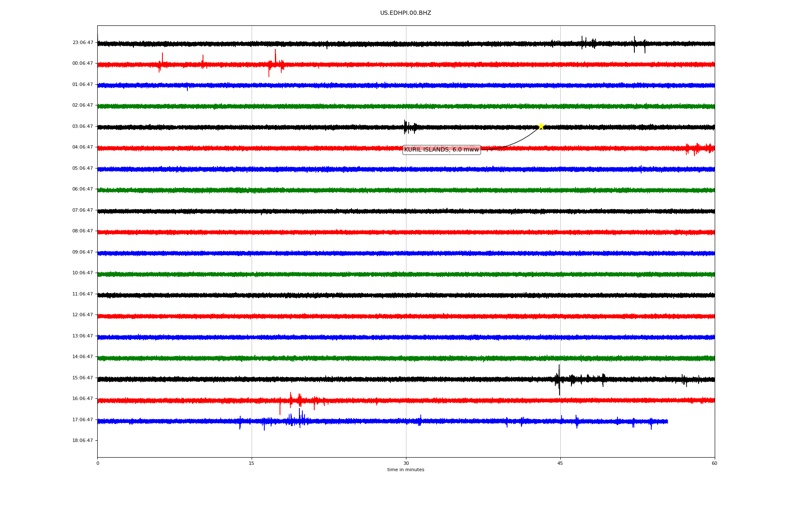Click the 23:06:47 time label
The width and height of the screenshot is (812, 508).
tap(83, 42)
